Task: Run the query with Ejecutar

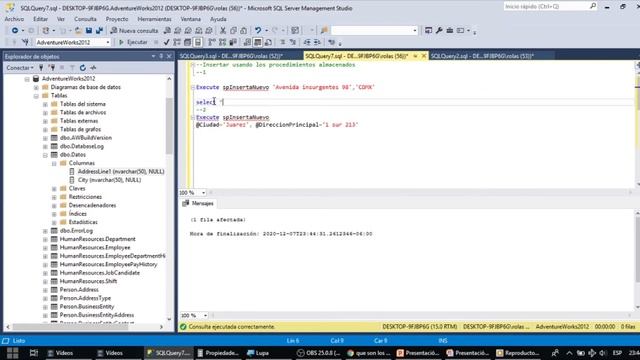Action: coord(133,42)
